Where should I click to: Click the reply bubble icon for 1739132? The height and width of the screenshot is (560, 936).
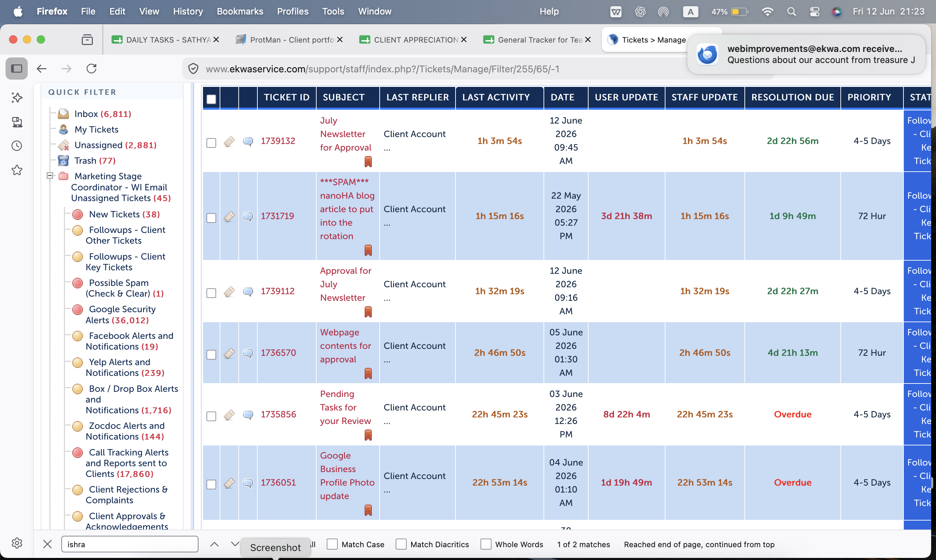tap(248, 142)
